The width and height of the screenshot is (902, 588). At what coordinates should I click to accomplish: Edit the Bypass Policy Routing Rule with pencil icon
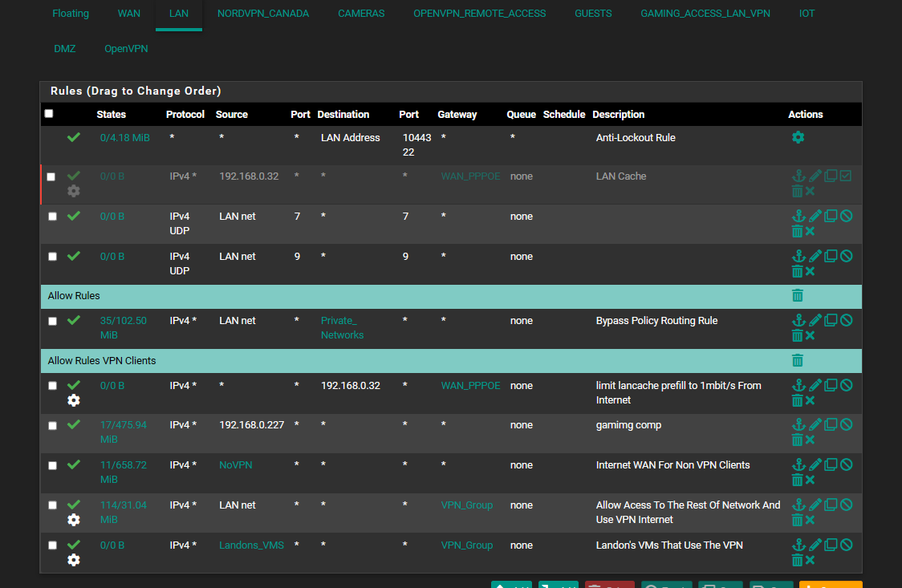click(815, 319)
